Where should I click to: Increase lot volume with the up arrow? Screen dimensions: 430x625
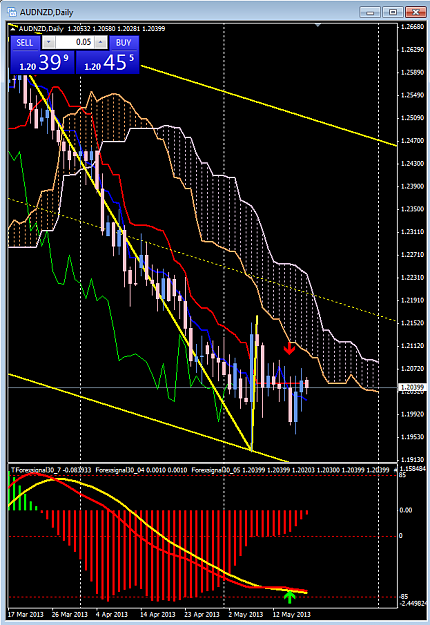pos(101,42)
